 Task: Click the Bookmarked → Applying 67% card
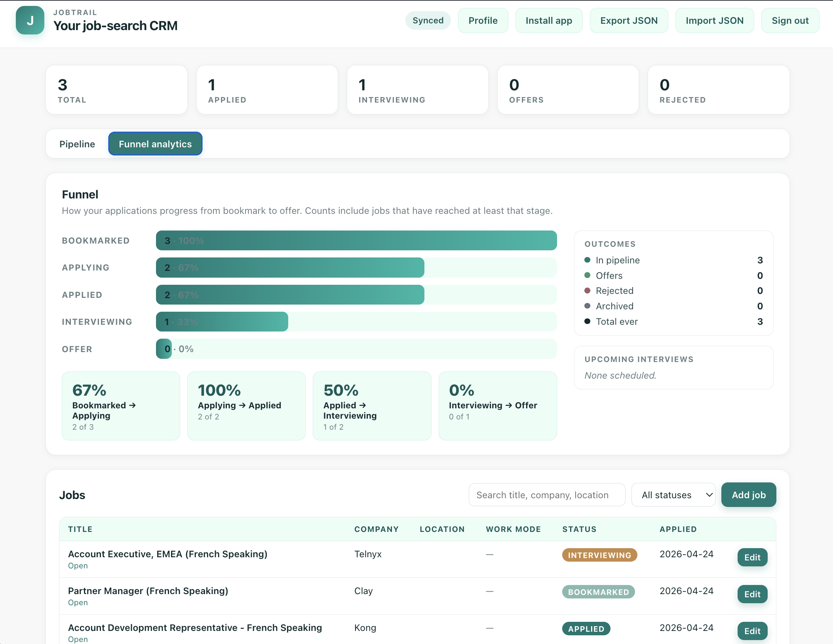(x=121, y=406)
